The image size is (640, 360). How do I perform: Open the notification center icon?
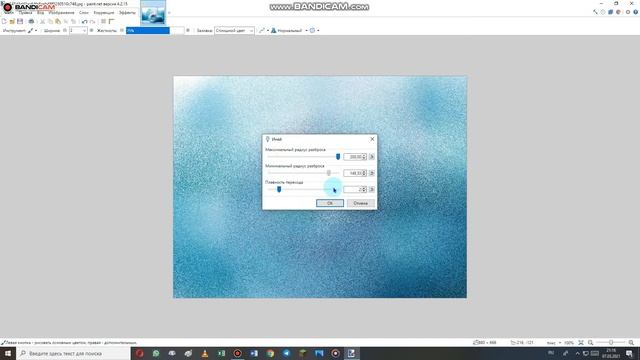tap(629, 353)
